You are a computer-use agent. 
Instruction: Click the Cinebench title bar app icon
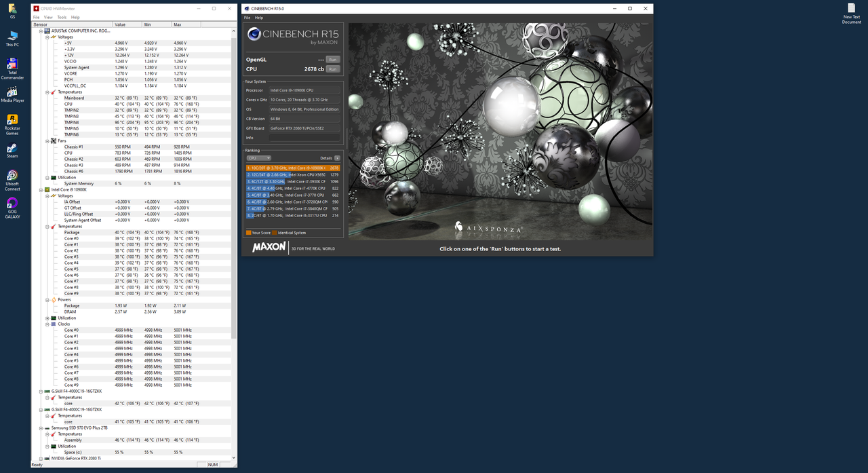click(x=247, y=9)
